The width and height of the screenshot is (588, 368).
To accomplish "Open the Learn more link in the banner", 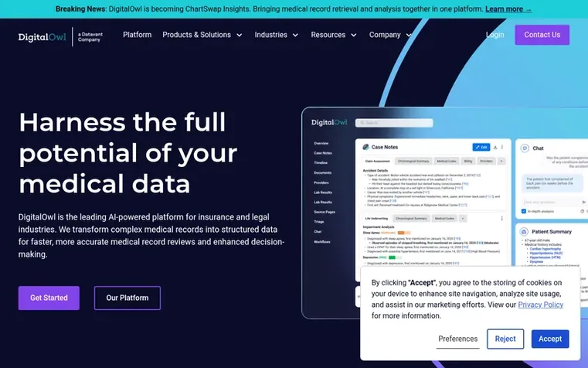I will click(x=508, y=9).
